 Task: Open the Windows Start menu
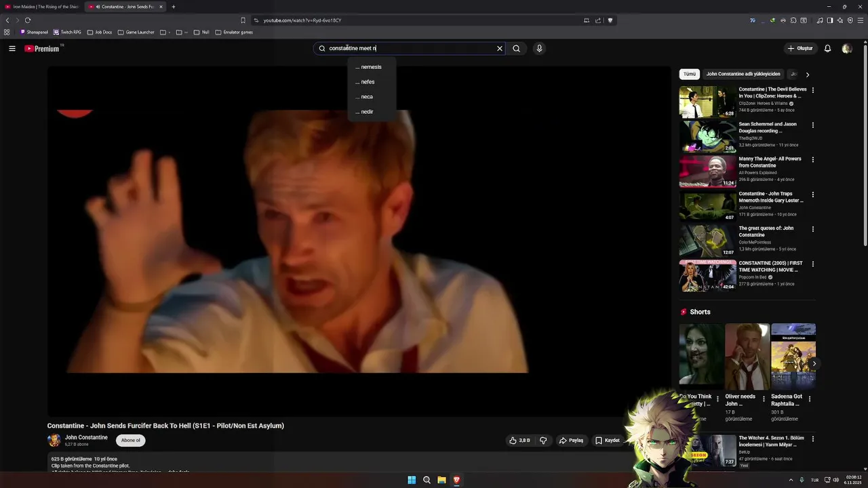click(412, 480)
